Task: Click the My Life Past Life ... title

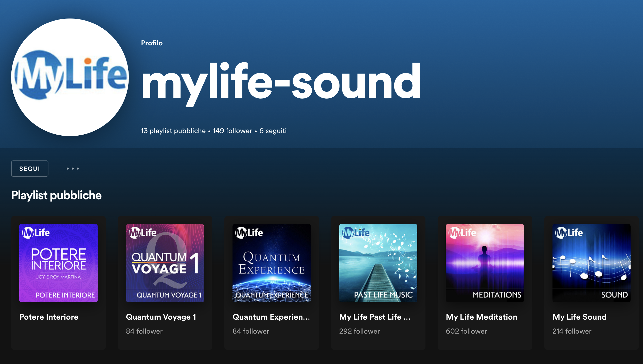Action: pyautogui.click(x=375, y=317)
